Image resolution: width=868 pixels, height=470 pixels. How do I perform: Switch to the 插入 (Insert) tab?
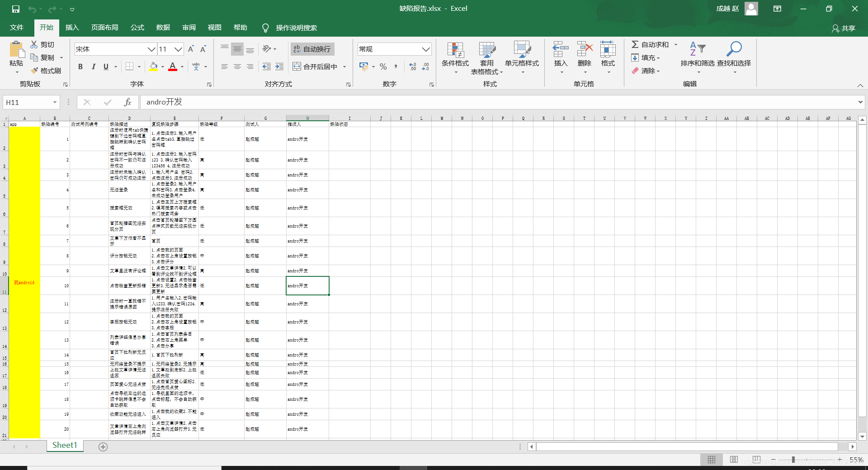pos(72,28)
